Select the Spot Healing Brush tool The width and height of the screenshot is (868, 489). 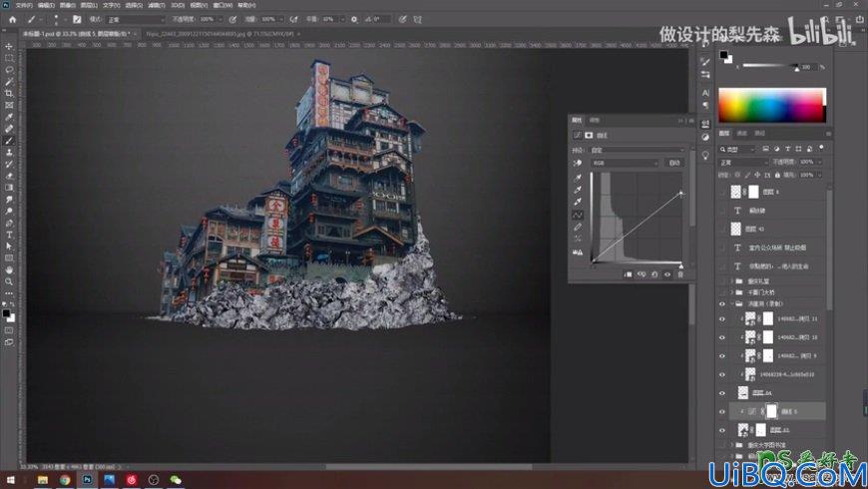(x=9, y=129)
